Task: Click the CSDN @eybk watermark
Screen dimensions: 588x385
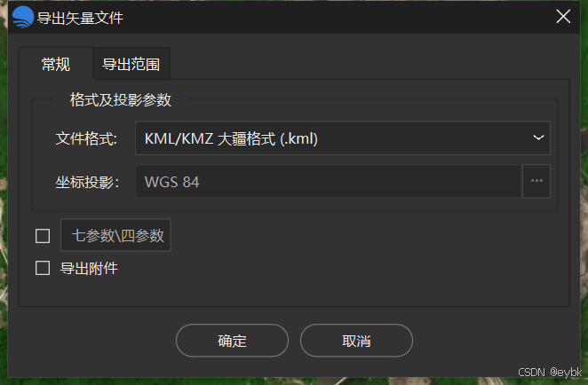Action: click(x=550, y=373)
